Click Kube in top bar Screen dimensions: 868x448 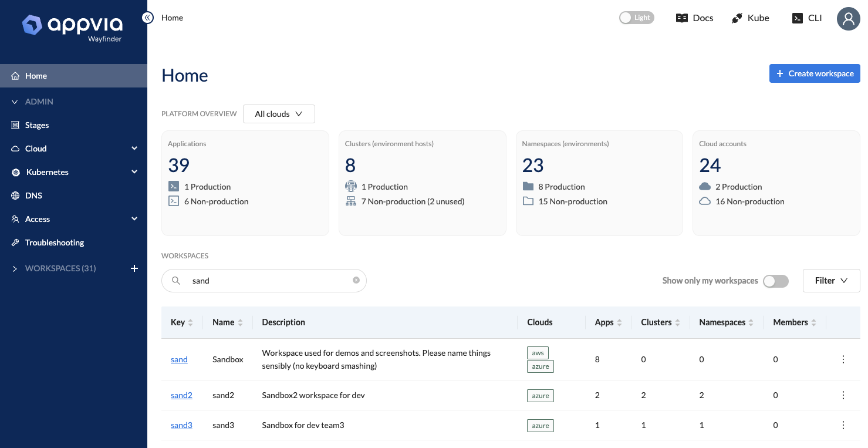(x=758, y=18)
